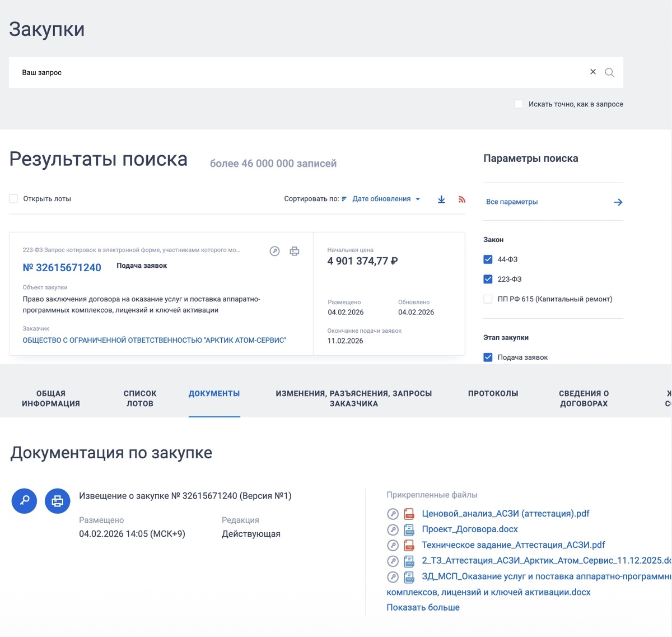Uncheck 'Подача заявок' stage checkbox

(x=488, y=357)
